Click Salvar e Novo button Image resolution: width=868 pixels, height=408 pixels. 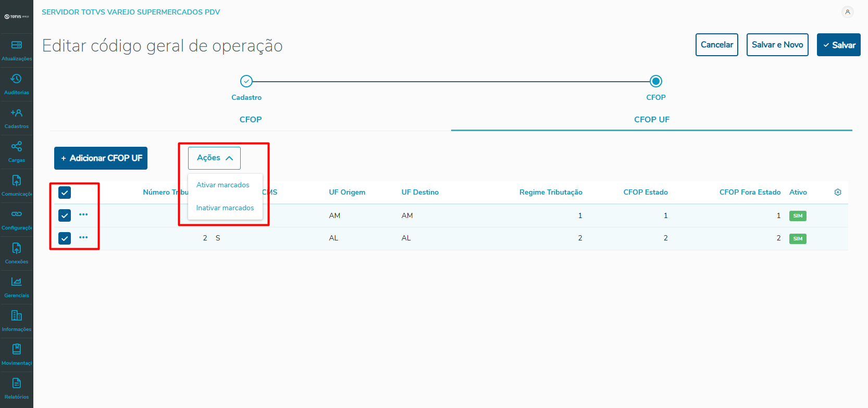pos(777,45)
